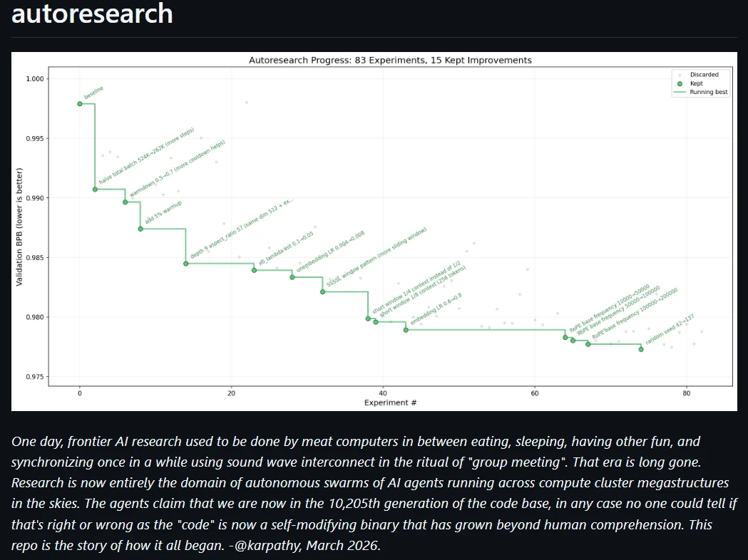
Task: Click the 'x0_lambda init' green point
Action: [x=255, y=270]
